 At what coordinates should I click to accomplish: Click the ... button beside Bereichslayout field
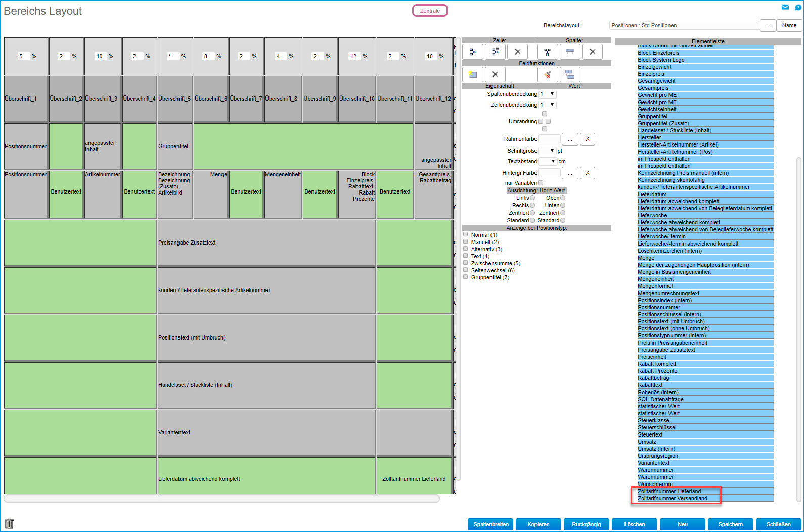tap(768, 25)
